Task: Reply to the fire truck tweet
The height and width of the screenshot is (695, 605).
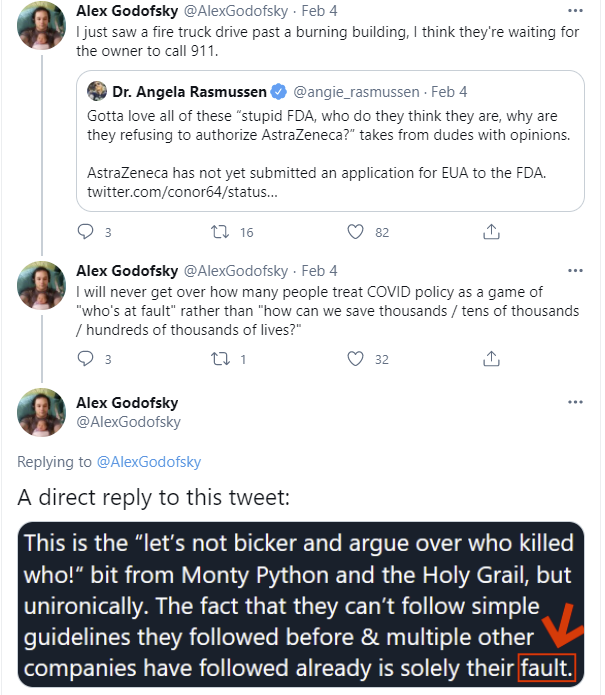Action: 85,232
